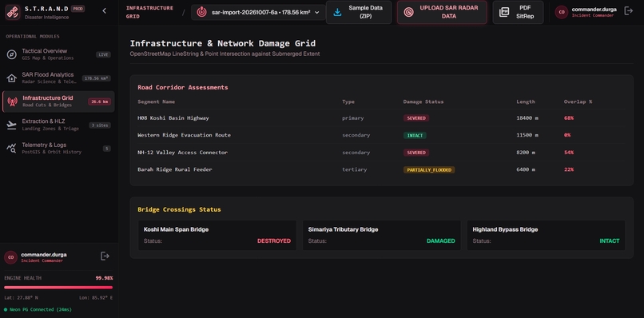The image size is (644, 318).
Task: Click commander.durga name in top header
Action: 594,10
